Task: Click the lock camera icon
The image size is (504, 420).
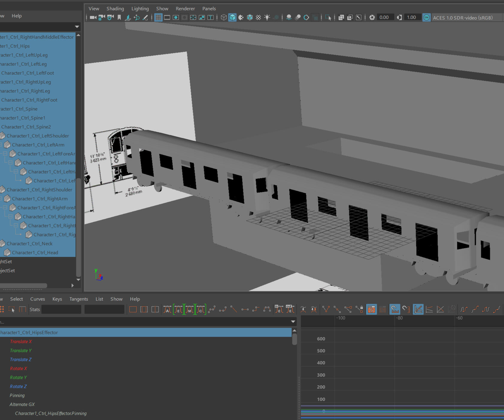Action: coord(102,18)
